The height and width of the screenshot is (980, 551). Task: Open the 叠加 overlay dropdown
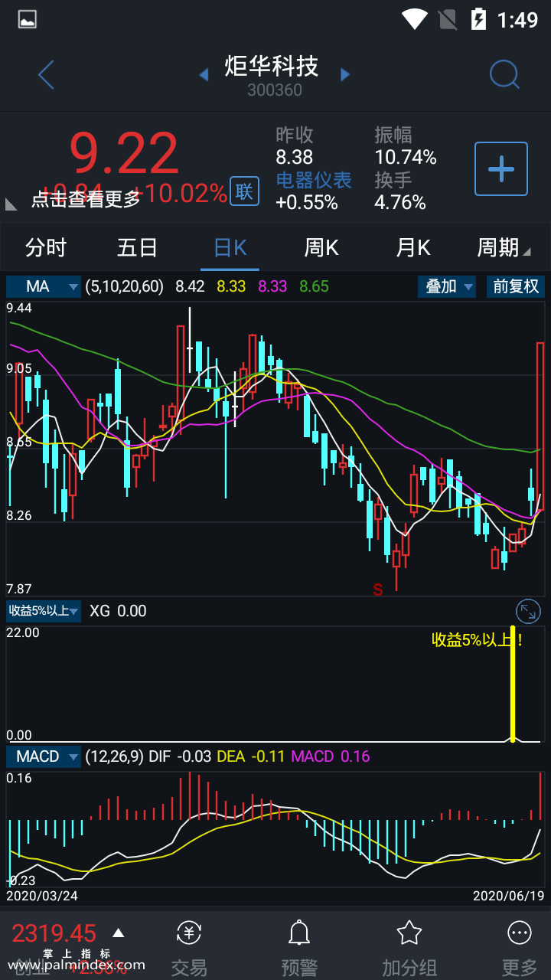coord(447,286)
